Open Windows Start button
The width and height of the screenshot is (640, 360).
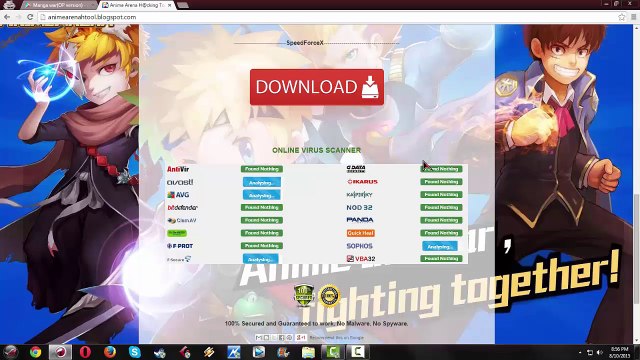(10, 352)
